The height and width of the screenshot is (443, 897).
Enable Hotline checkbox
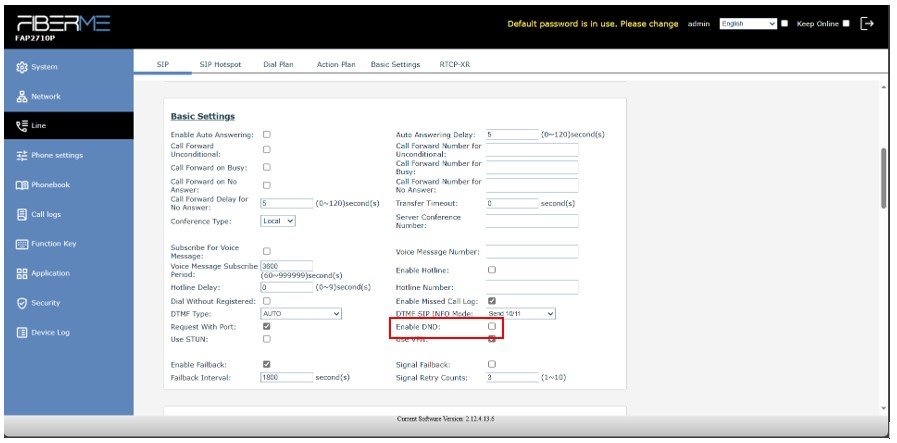[x=491, y=270]
